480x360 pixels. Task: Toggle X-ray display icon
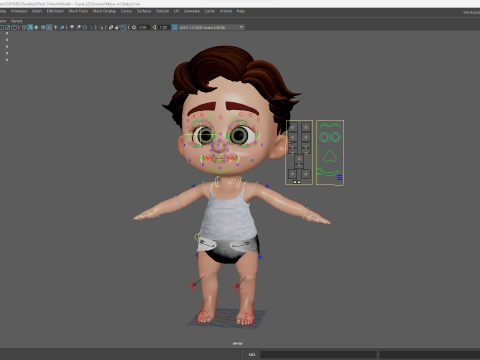click(111, 27)
